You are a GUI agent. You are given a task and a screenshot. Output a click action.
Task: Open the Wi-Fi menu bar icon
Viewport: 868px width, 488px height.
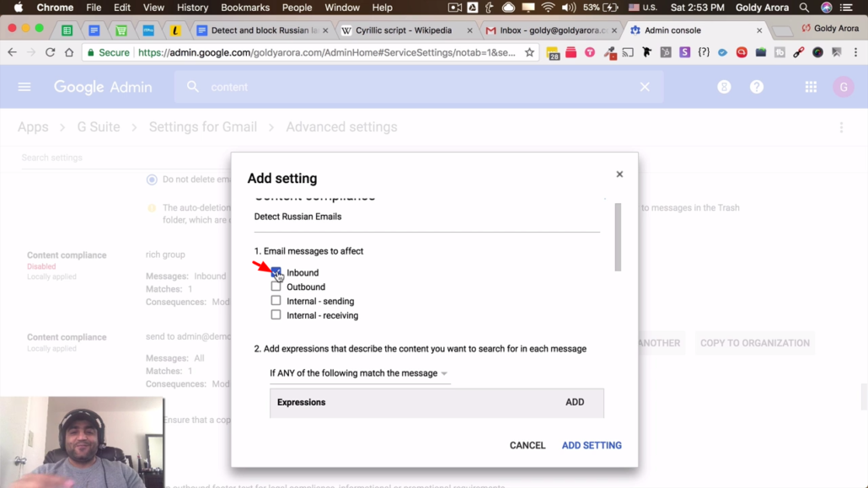[x=548, y=8]
